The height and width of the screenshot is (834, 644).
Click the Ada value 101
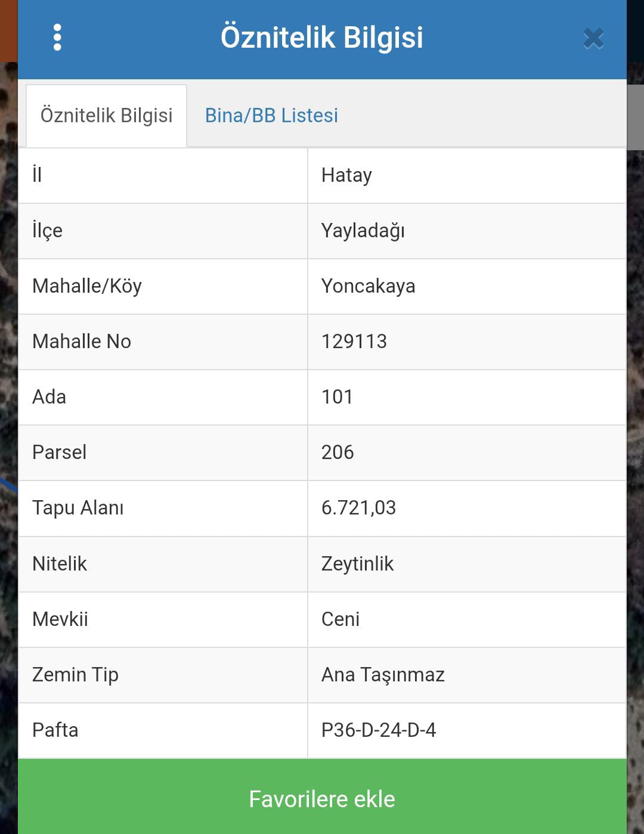point(337,397)
